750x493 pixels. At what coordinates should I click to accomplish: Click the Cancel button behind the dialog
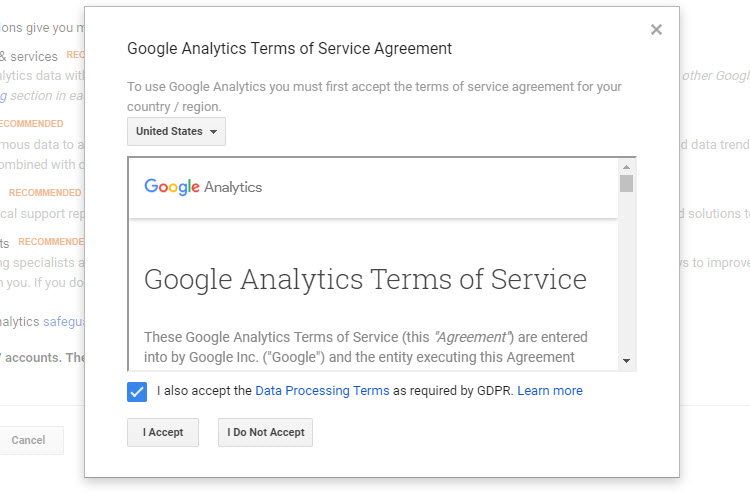(x=29, y=440)
